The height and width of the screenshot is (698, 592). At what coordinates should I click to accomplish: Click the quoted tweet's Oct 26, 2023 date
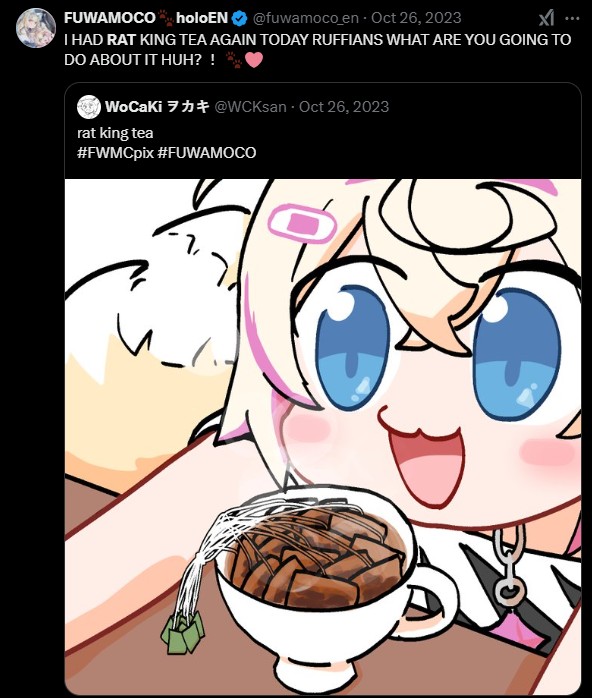(x=344, y=107)
